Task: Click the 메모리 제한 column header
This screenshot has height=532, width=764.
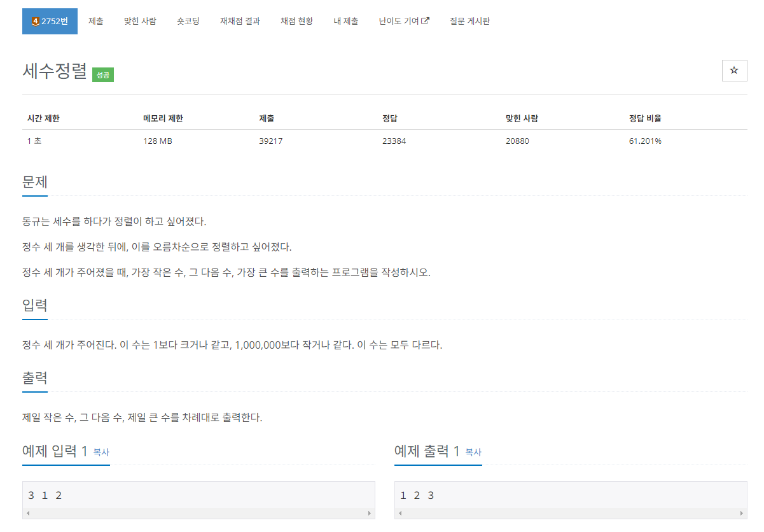Action: pyautogui.click(x=163, y=118)
